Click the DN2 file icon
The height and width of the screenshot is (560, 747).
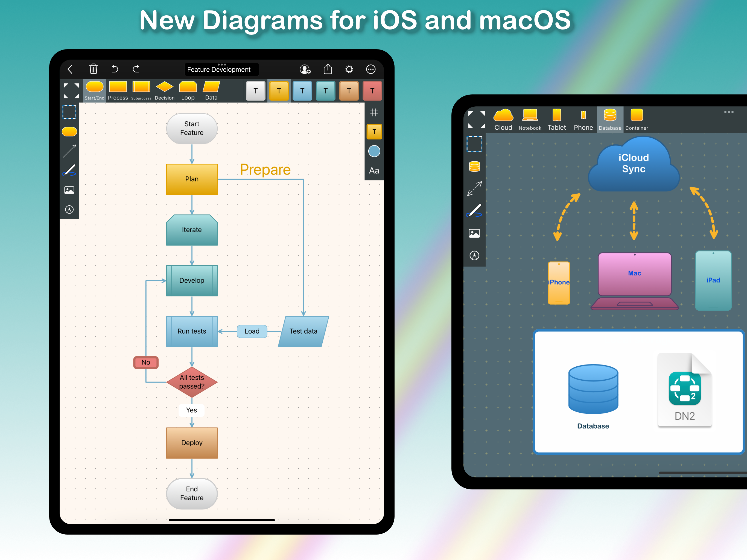click(685, 390)
